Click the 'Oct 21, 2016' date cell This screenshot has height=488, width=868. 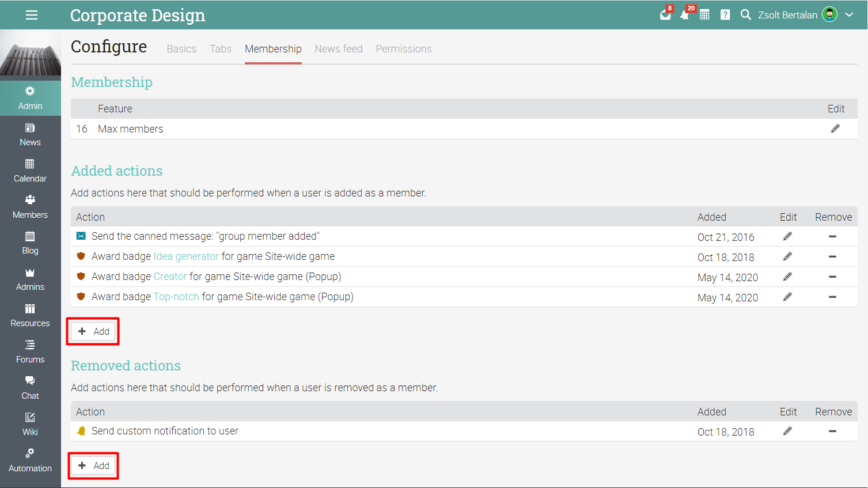coord(726,237)
